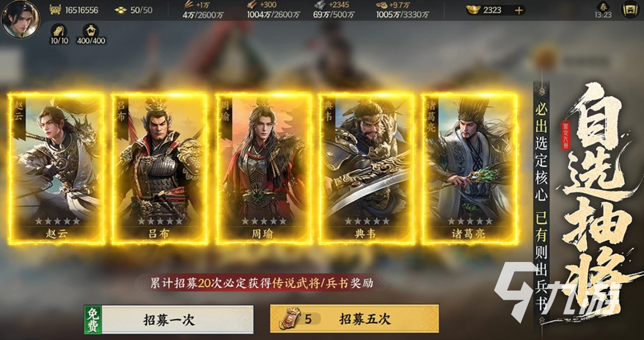Select the 赵云 hero card
The height and width of the screenshot is (340, 644).
[56, 168]
